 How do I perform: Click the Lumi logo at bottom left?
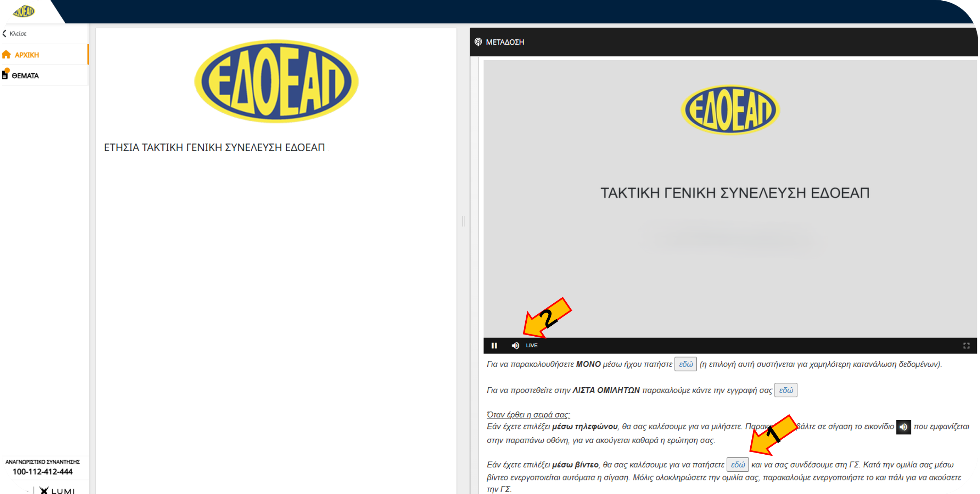click(57, 490)
